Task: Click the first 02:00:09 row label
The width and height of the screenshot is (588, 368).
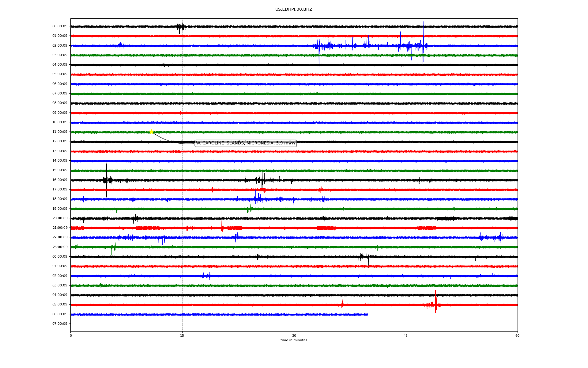Action: click(x=60, y=46)
